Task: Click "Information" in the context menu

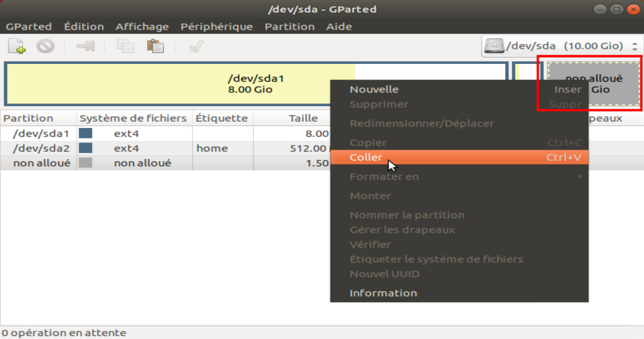Action: [383, 293]
